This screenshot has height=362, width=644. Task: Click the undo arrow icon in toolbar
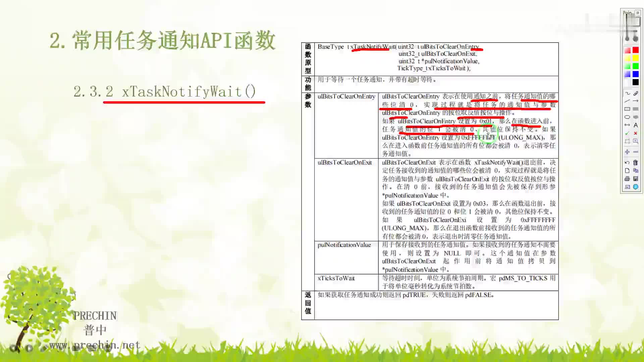click(627, 163)
